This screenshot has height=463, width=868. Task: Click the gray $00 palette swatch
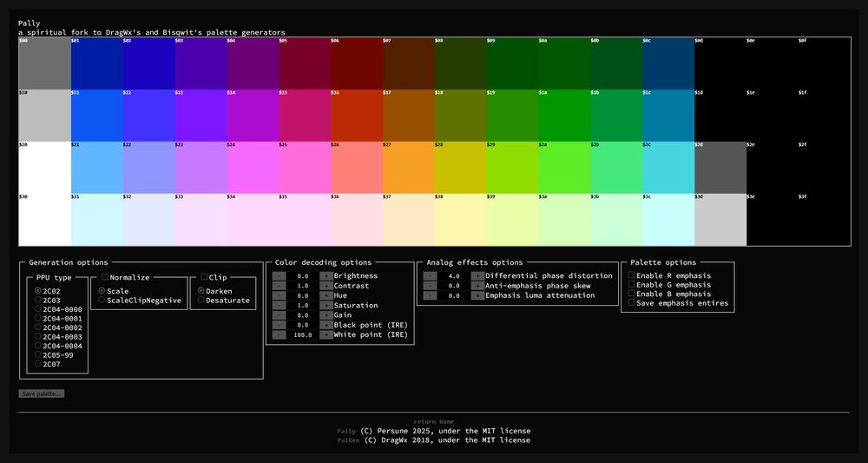click(45, 63)
